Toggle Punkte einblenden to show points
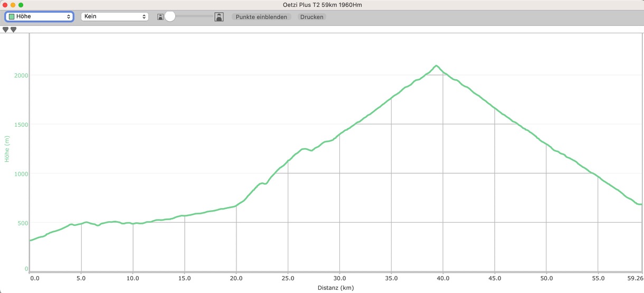The height and width of the screenshot is (293, 644). [261, 17]
